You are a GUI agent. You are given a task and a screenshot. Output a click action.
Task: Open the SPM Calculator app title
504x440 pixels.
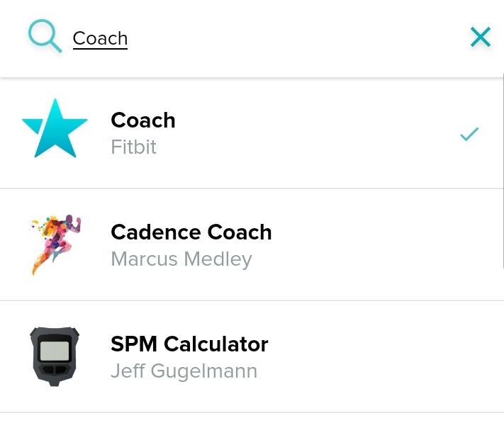point(189,344)
